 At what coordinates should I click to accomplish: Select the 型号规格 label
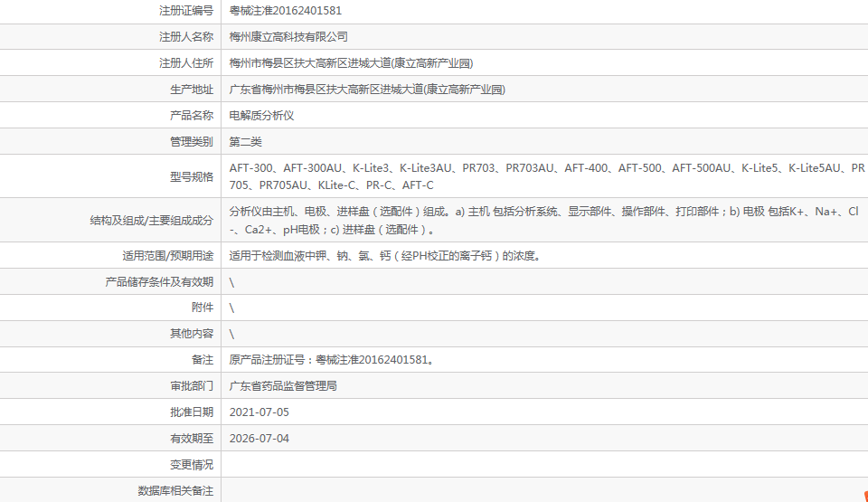click(192, 176)
